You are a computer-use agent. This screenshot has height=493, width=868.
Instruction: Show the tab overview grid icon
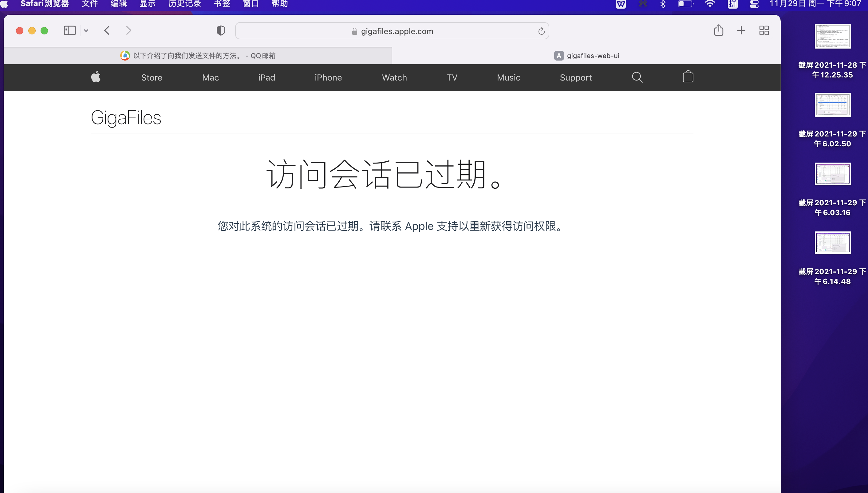[x=764, y=30]
